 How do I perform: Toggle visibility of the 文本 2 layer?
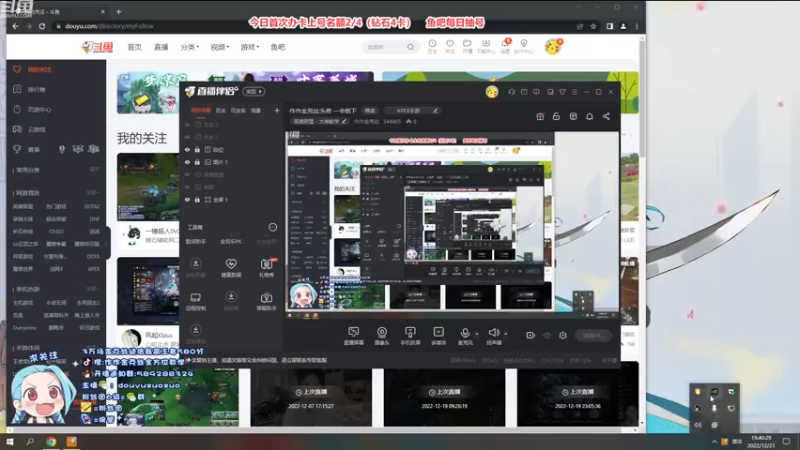[x=187, y=124]
